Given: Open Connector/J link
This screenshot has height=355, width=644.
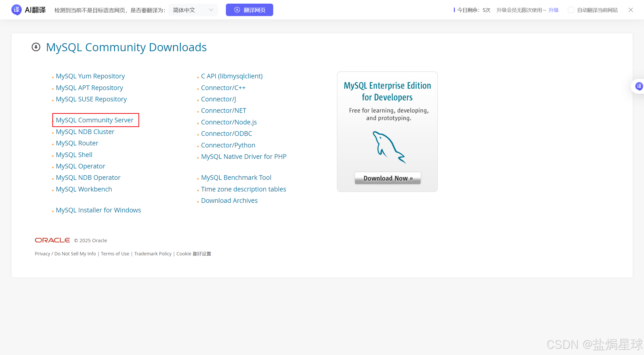Looking at the screenshot, I should pyautogui.click(x=219, y=99).
